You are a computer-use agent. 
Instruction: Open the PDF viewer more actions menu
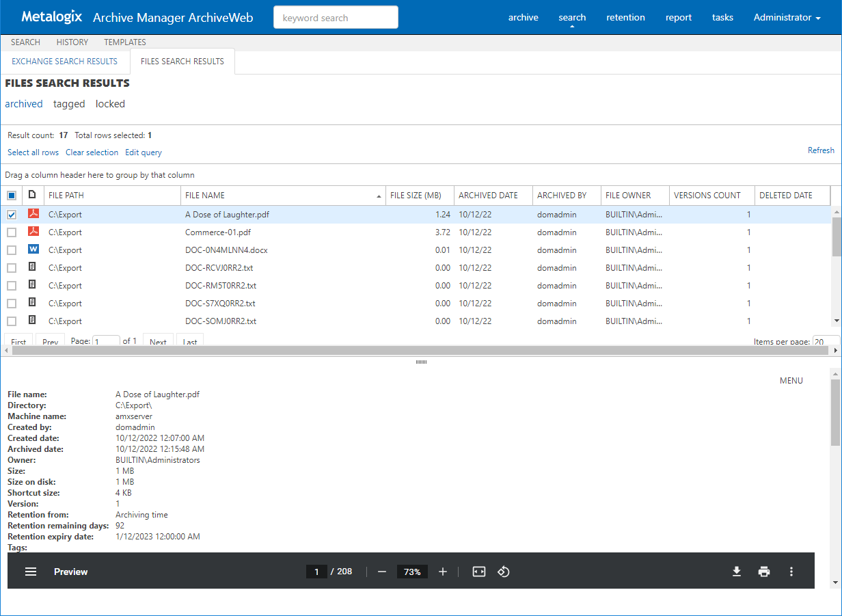coord(791,572)
